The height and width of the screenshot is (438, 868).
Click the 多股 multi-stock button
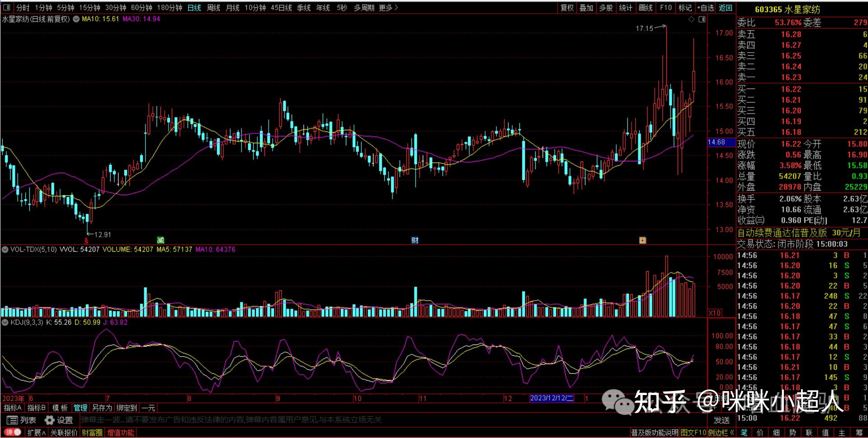606,8
